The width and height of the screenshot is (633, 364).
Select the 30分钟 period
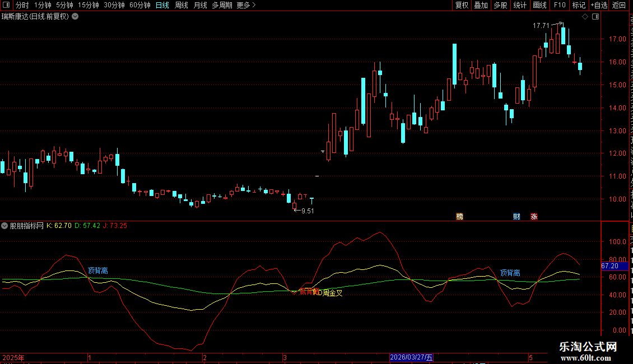click(114, 5)
